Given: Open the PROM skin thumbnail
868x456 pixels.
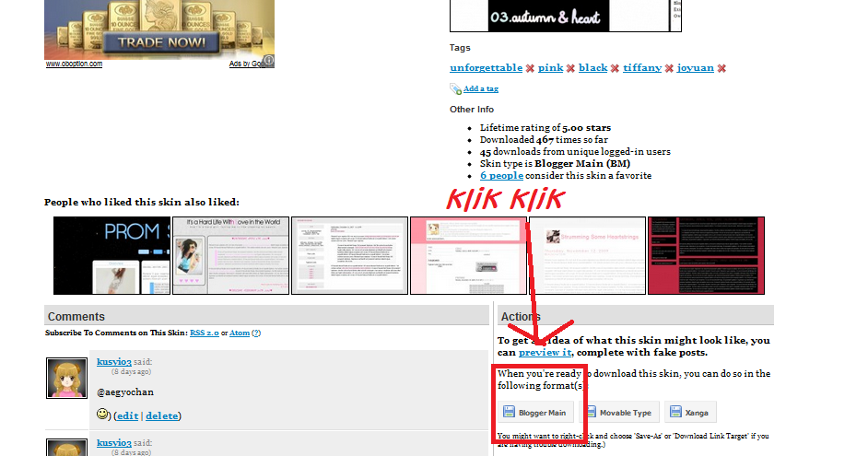Looking at the screenshot, I should pyautogui.click(x=111, y=255).
